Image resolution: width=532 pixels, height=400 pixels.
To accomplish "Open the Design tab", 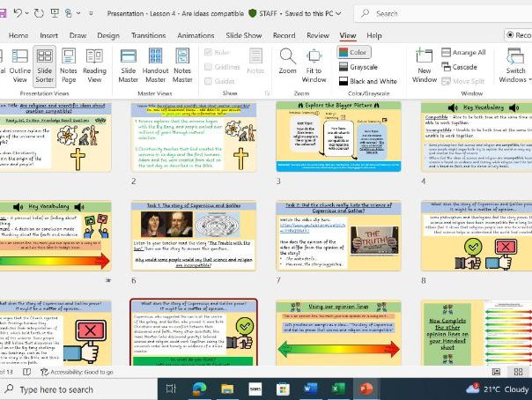I will click(x=108, y=35).
